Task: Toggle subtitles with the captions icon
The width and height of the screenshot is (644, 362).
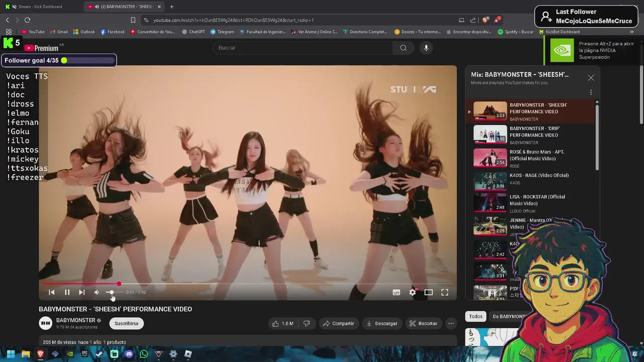Action: [x=396, y=292]
